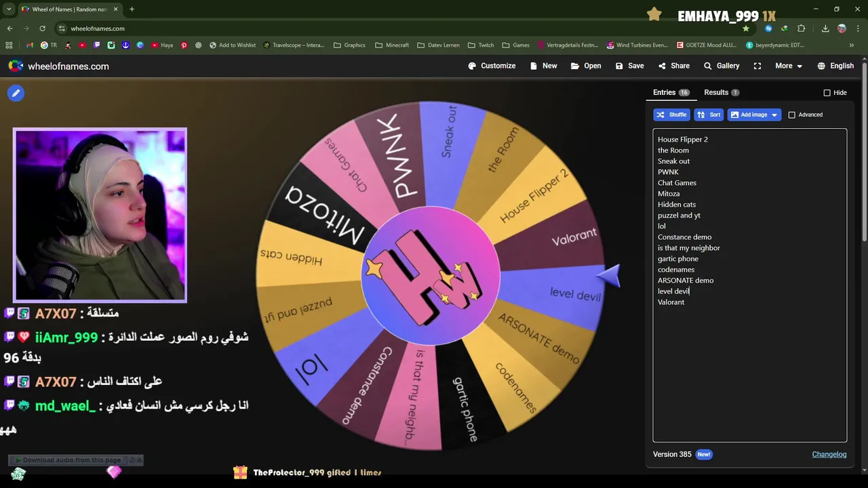Bookmark this page with the star icon
Screen dimensions: 868x488
click(746, 28)
